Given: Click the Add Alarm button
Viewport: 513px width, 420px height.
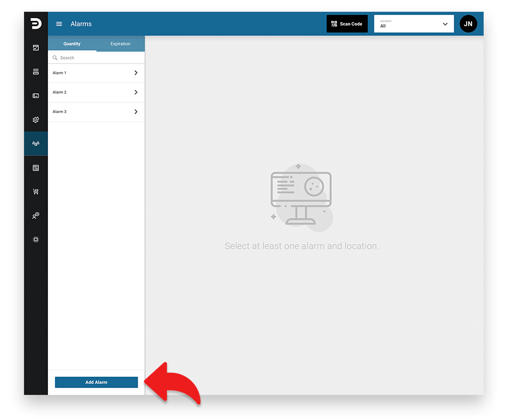Looking at the screenshot, I should [96, 382].
